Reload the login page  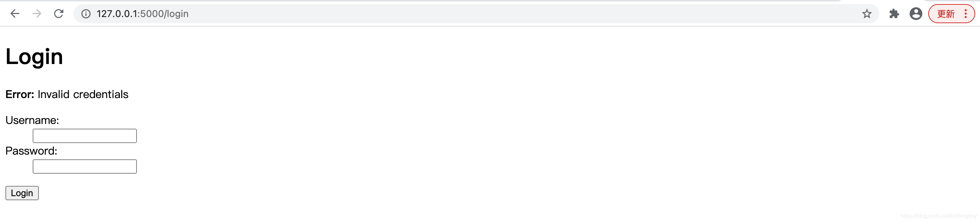click(x=59, y=14)
